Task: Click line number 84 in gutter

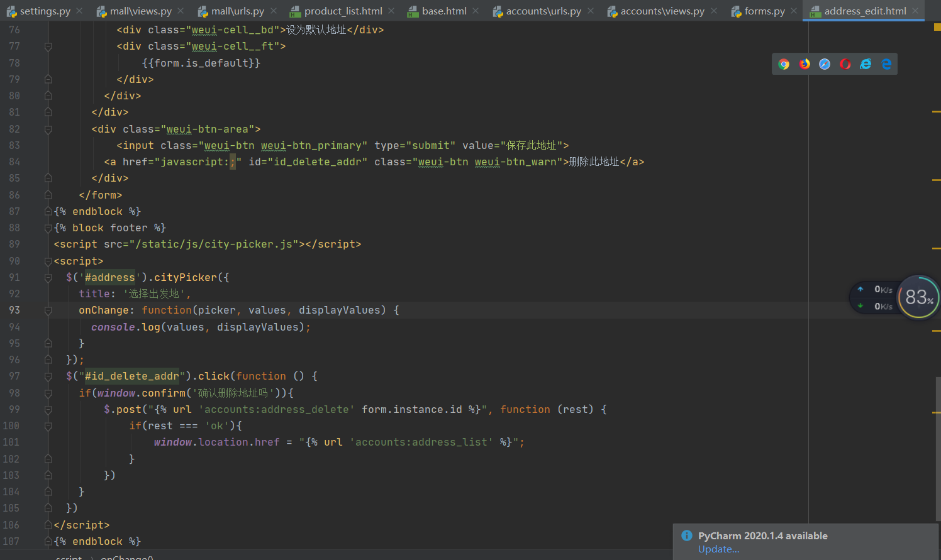Action: click(14, 162)
